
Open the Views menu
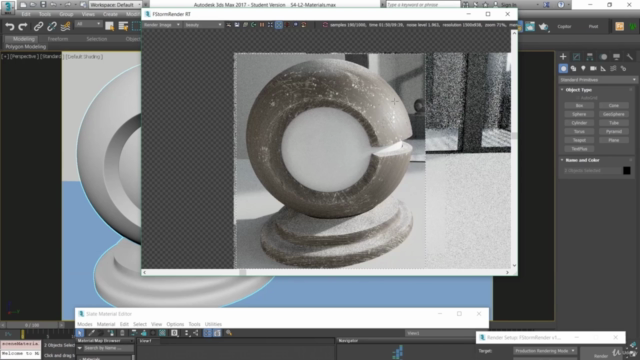coord(88,14)
